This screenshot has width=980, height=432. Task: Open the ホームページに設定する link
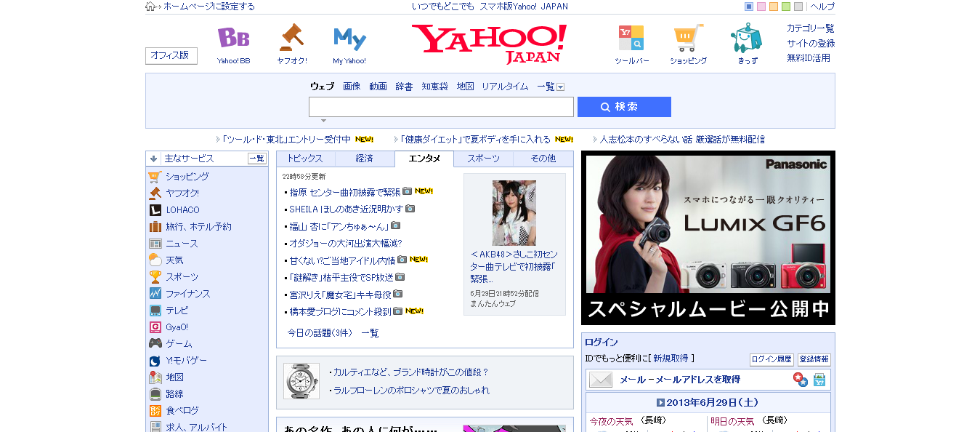(x=208, y=7)
